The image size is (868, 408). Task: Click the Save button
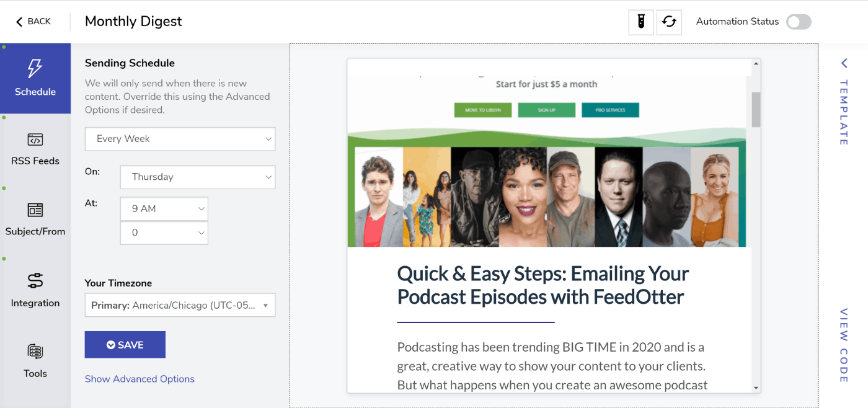coord(125,345)
